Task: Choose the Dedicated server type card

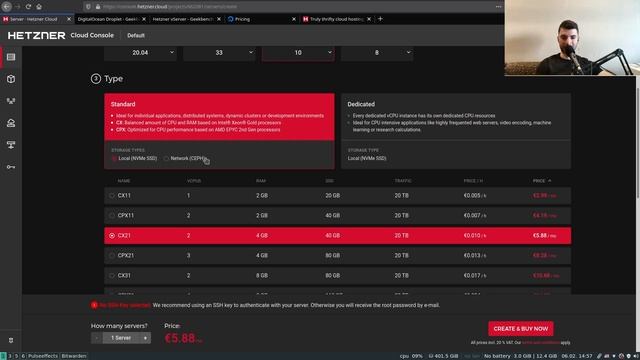Action: coord(456,131)
